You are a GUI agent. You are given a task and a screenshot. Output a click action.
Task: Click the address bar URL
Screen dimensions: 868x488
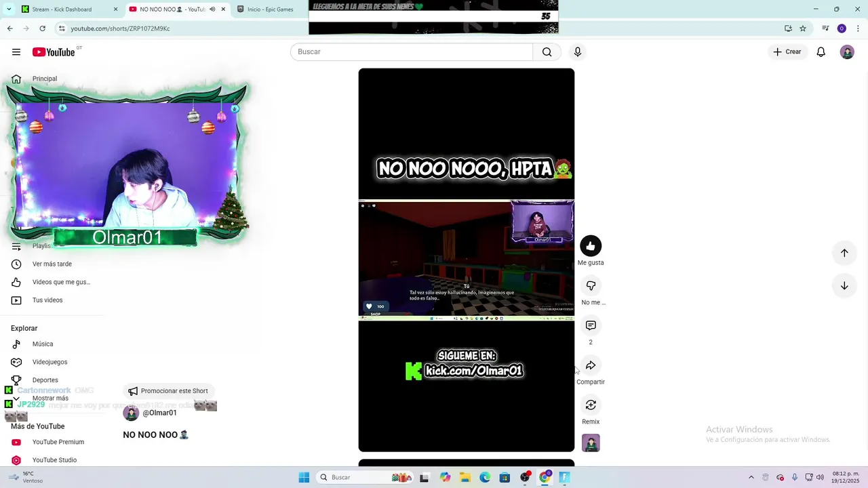click(120, 28)
